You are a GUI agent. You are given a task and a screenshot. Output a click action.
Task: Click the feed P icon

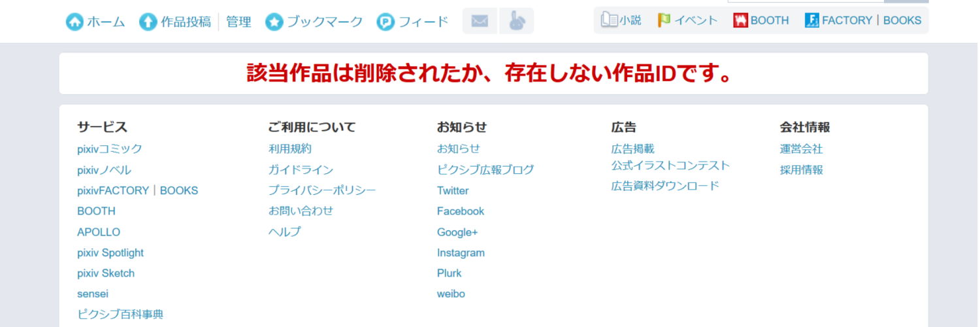(x=386, y=22)
